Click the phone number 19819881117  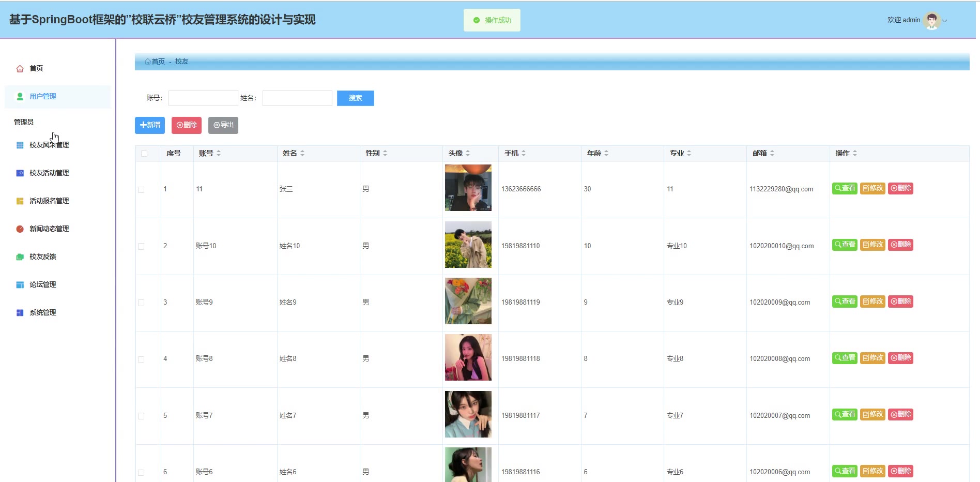coord(520,416)
